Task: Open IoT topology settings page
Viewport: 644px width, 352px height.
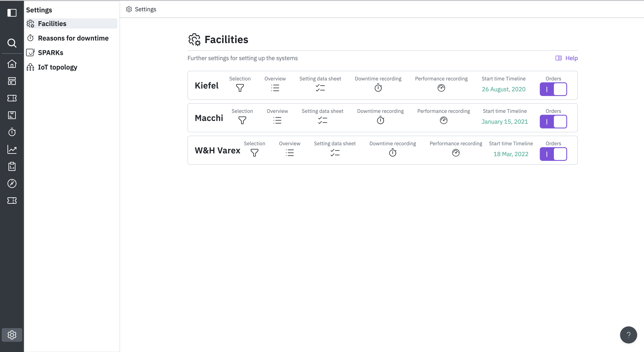Action: pyautogui.click(x=57, y=67)
